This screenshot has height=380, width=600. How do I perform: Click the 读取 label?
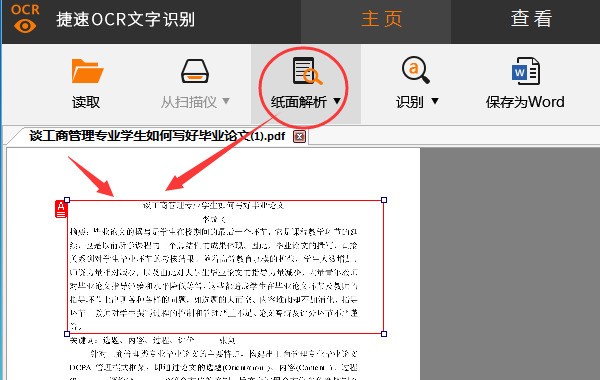click(x=86, y=102)
